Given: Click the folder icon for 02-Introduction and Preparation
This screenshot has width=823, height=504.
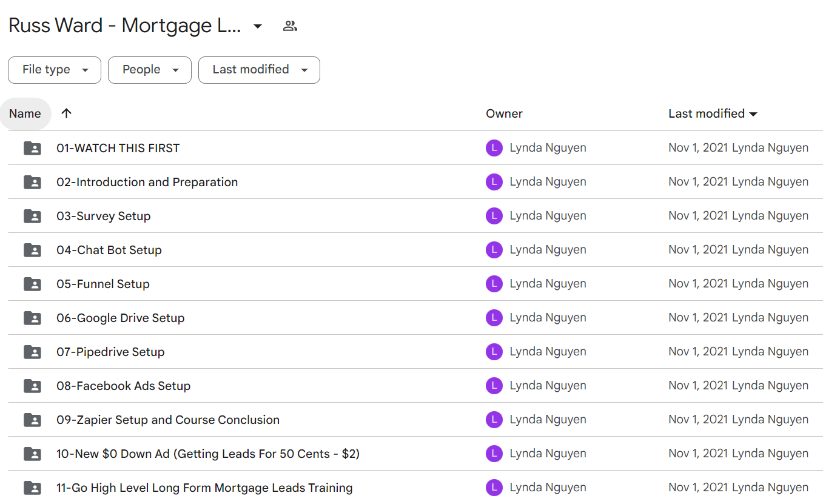Looking at the screenshot, I should click(x=32, y=182).
